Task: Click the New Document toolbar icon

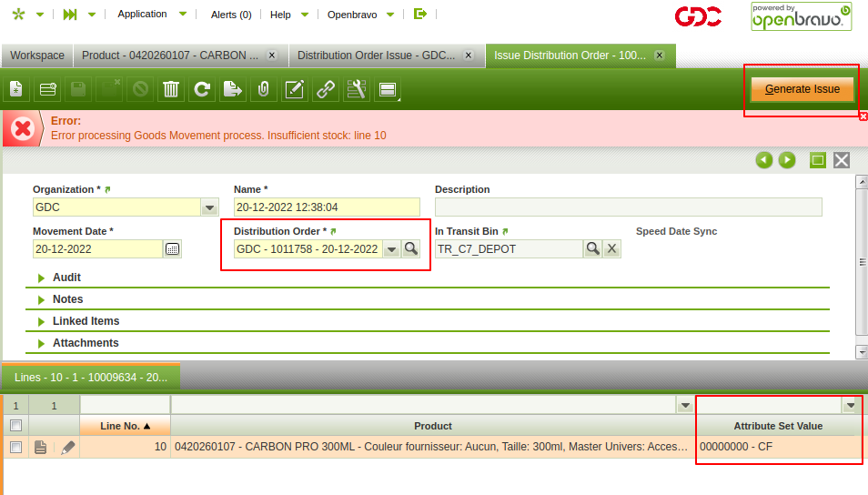Action: (15, 89)
